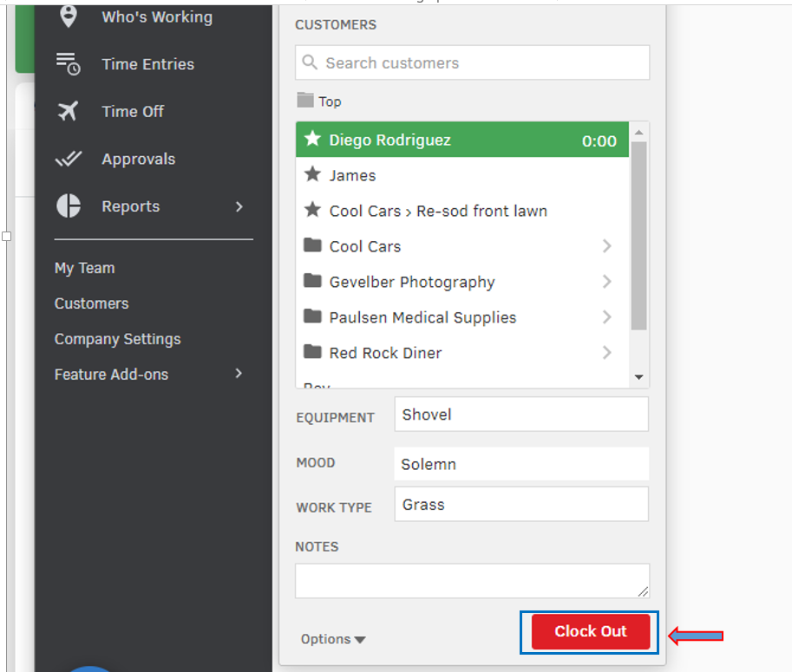Click the Gevelber Photography folder icon
Viewport: 792px width, 672px height.
tap(313, 282)
